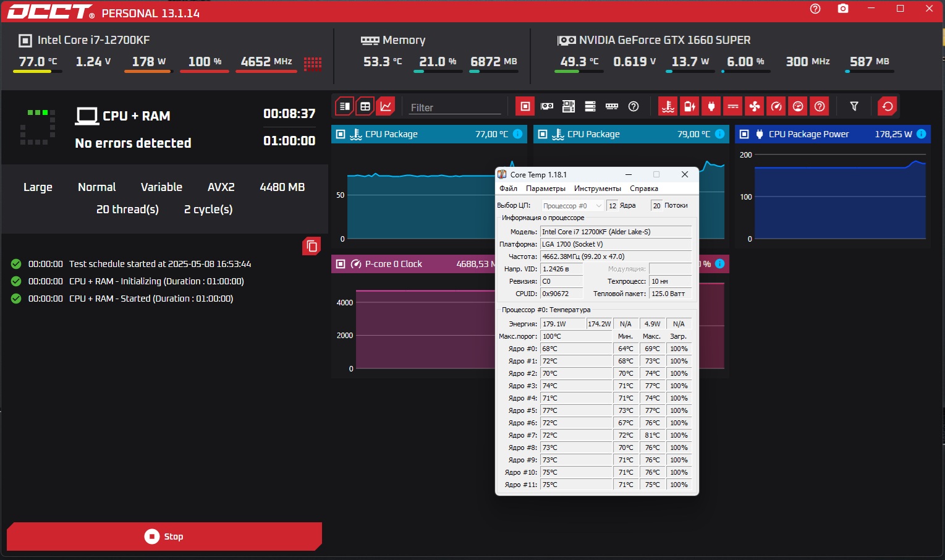Select the P-core 0 Clock graph header

[413, 264]
